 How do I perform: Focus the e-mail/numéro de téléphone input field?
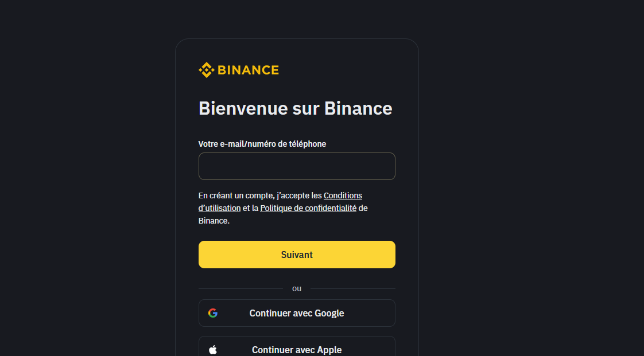tap(297, 166)
